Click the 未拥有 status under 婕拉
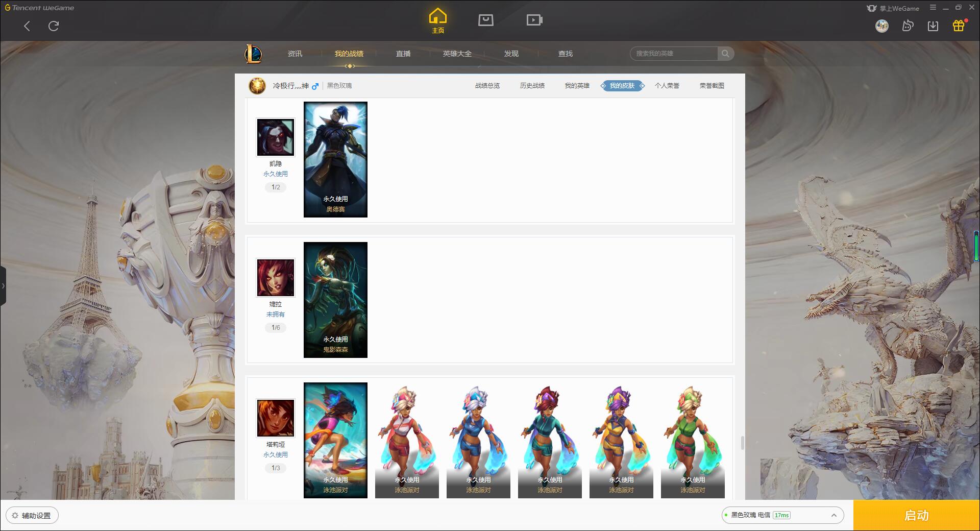This screenshot has height=531, width=980. 276,315
